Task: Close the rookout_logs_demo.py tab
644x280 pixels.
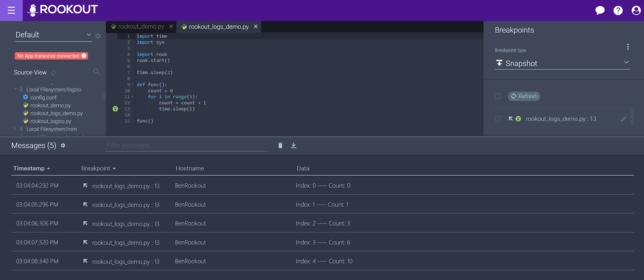Action: pyautogui.click(x=256, y=26)
